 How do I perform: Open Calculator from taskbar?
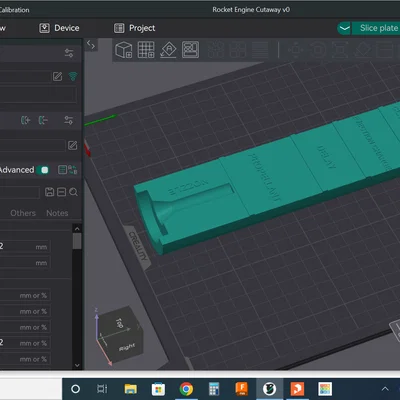(214, 389)
